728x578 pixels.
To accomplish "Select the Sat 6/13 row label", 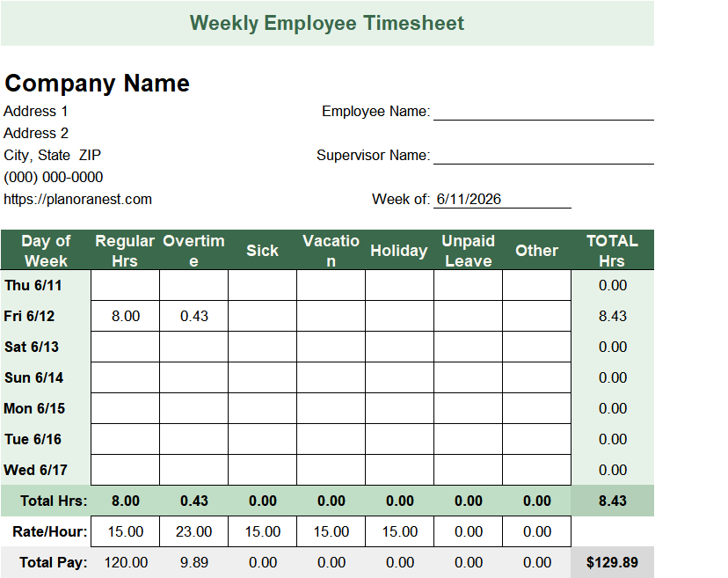I will click(32, 348).
